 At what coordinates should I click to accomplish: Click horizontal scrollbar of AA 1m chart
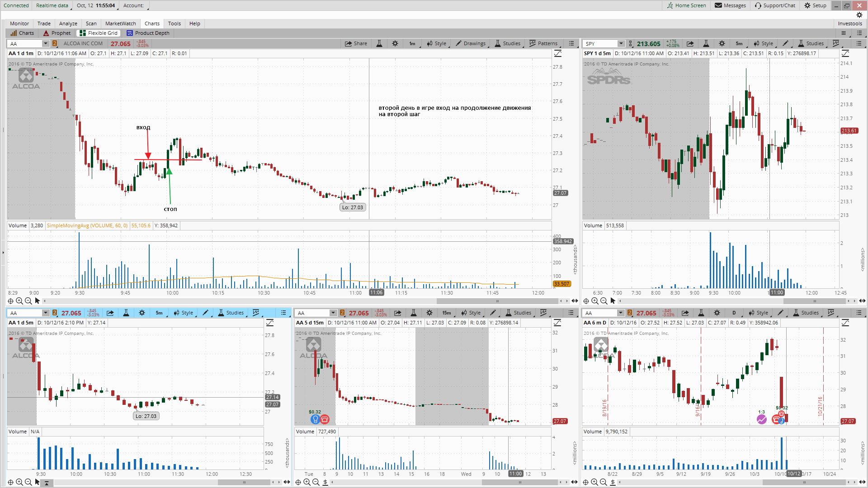point(497,301)
